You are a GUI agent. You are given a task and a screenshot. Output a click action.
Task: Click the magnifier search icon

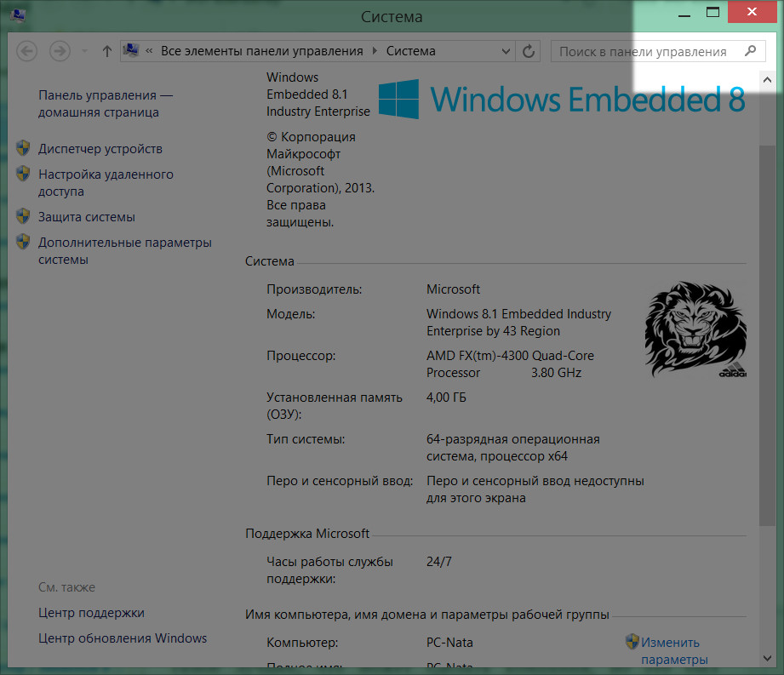(750, 51)
